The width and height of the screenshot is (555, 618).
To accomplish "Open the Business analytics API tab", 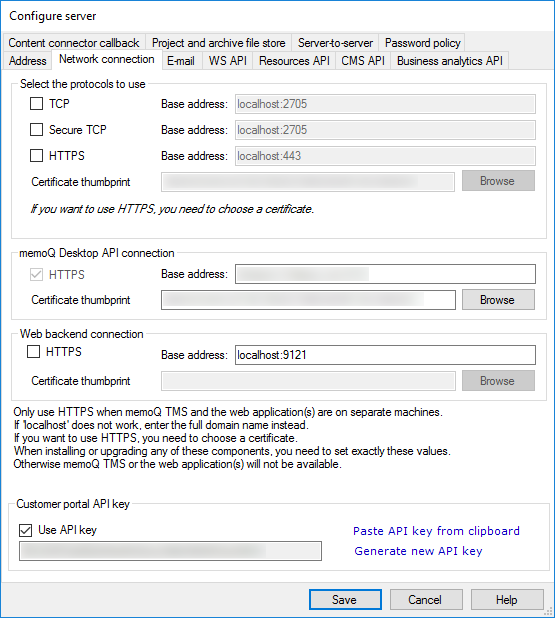I will click(x=450, y=61).
